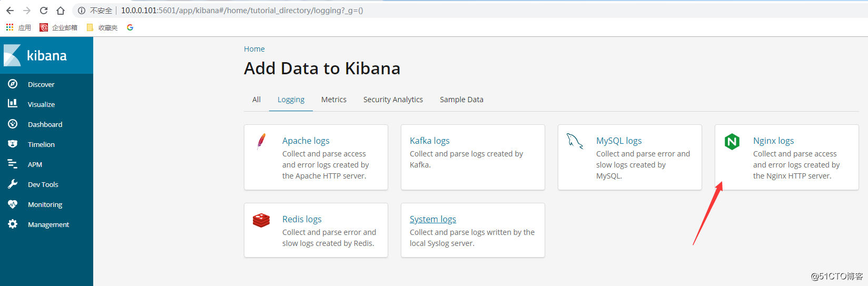Open Nginx logs tutorial link
The height and width of the screenshot is (286, 868).
pyautogui.click(x=773, y=141)
